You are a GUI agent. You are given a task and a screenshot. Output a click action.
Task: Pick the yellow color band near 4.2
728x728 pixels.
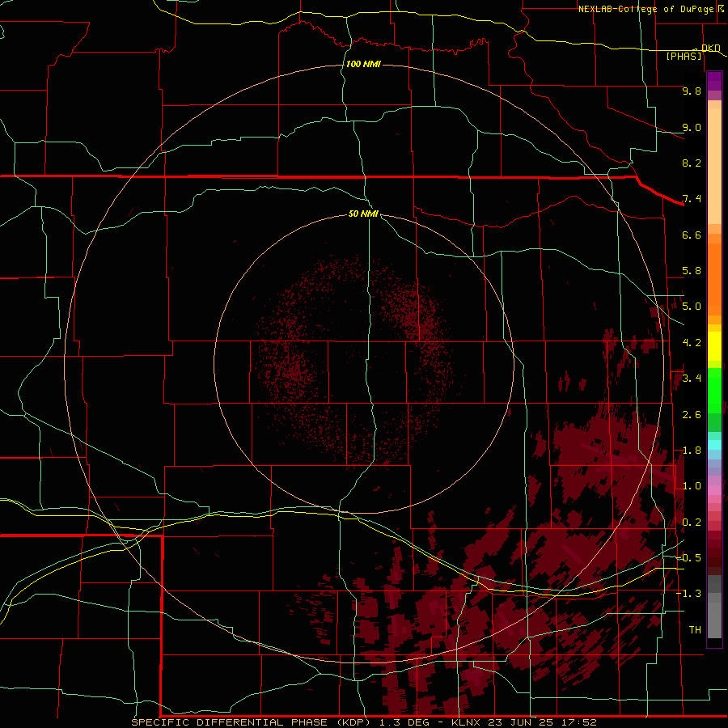[x=714, y=346]
